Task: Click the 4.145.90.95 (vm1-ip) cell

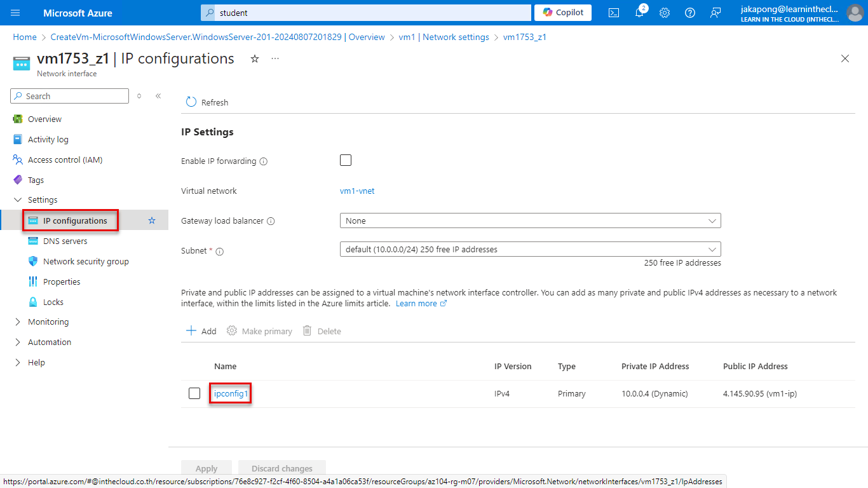Action: [x=760, y=393]
